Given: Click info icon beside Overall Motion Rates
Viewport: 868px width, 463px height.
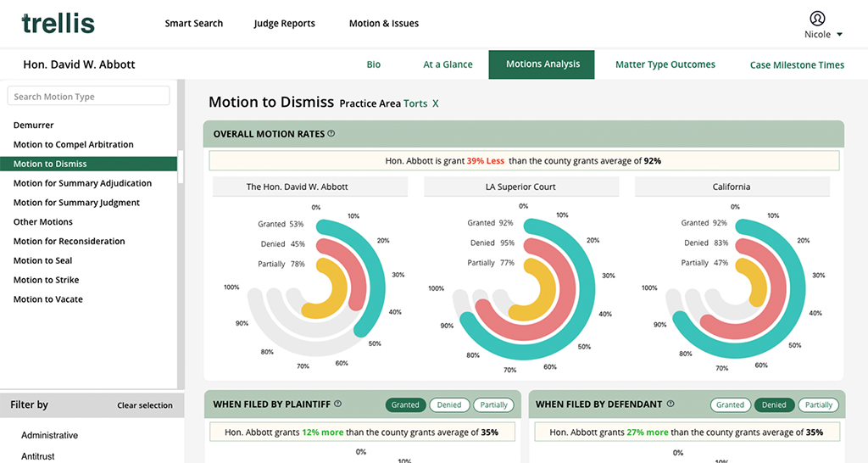Looking at the screenshot, I should click(331, 134).
